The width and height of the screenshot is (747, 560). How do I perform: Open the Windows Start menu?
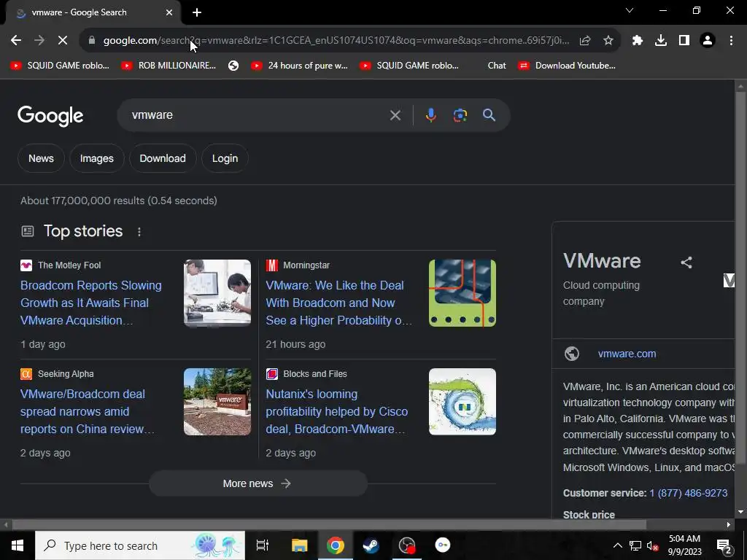[x=18, y=545]
